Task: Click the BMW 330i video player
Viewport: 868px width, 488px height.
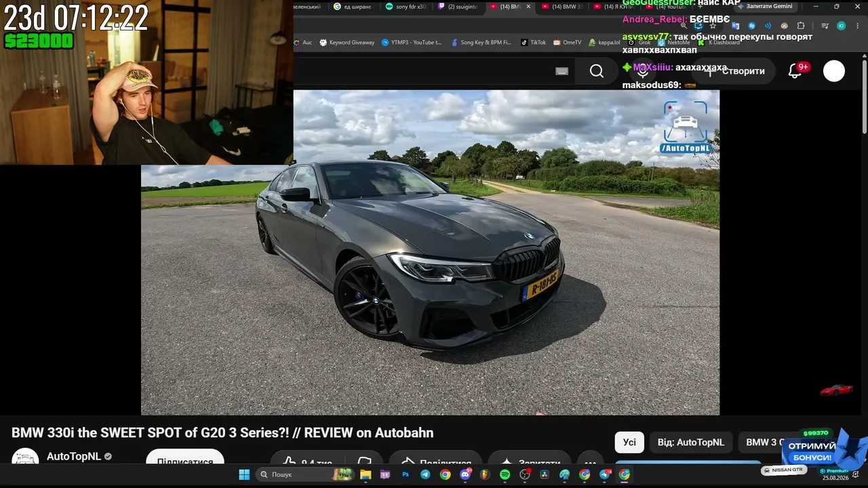Action: [430, 252]
